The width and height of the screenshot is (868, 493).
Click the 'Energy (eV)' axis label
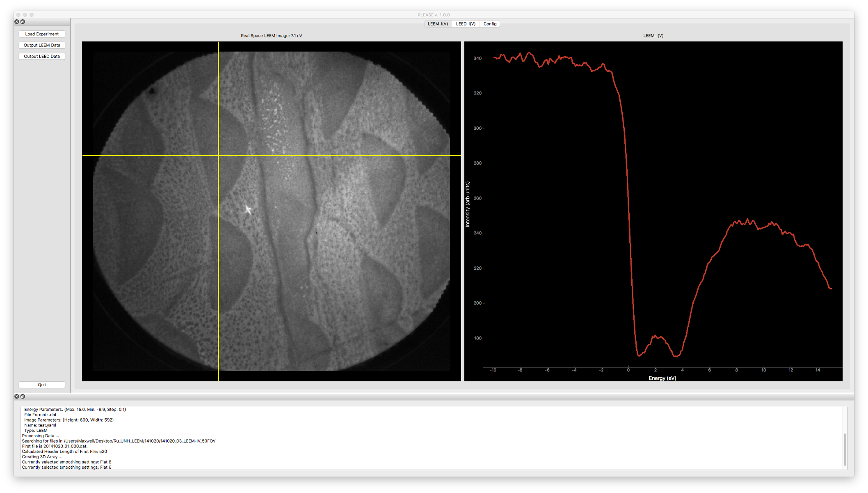tap(662, 378)
